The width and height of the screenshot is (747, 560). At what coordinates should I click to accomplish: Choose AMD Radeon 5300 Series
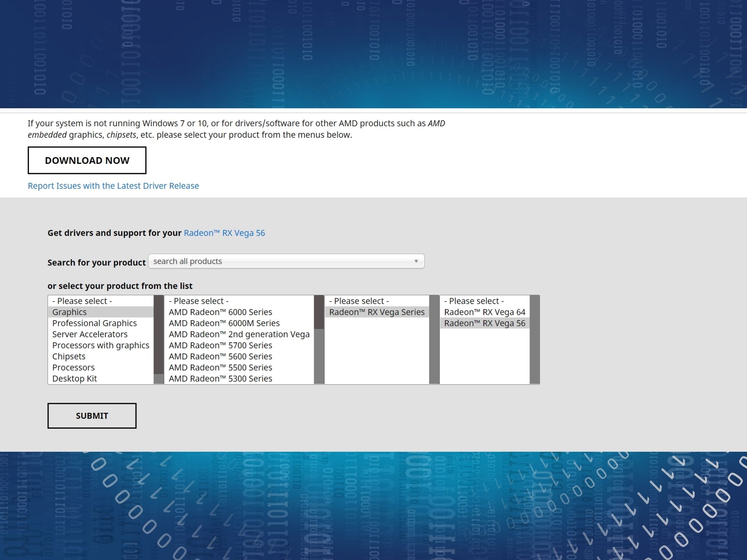click(x=239, y=379)
